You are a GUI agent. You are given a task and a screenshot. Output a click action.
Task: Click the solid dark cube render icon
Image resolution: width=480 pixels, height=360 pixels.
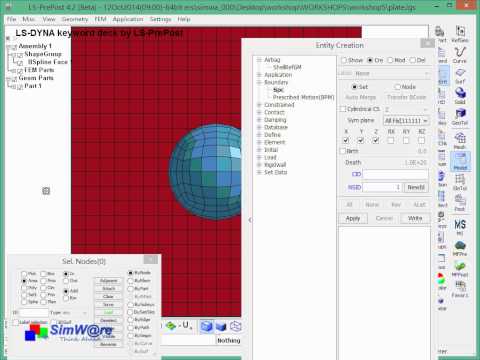221,326
